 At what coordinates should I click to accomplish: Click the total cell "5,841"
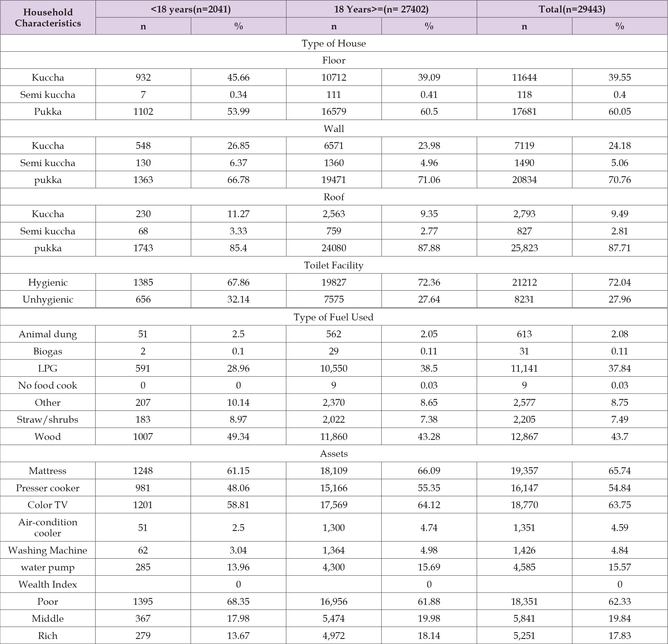point(524,618)
